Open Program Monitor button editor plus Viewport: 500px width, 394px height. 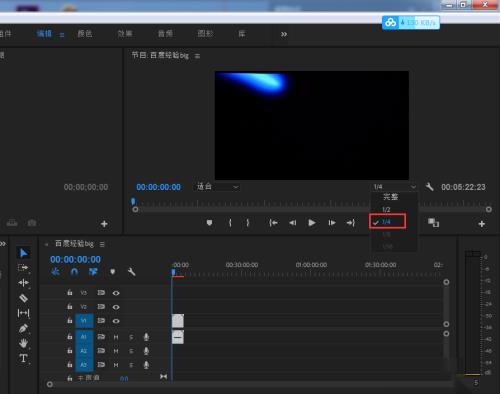click(481, 224)
